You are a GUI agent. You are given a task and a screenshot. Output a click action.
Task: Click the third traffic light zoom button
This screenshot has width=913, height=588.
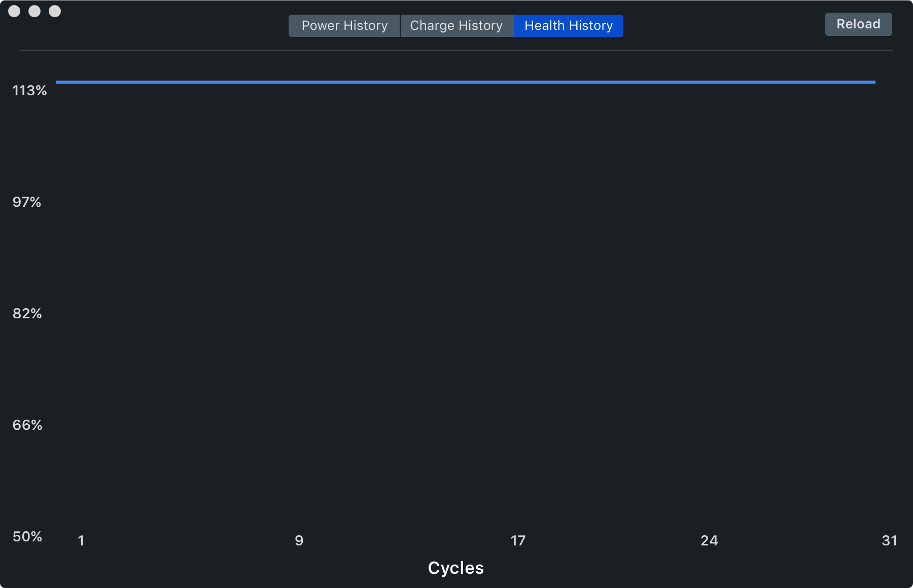(x=55, y=11)
